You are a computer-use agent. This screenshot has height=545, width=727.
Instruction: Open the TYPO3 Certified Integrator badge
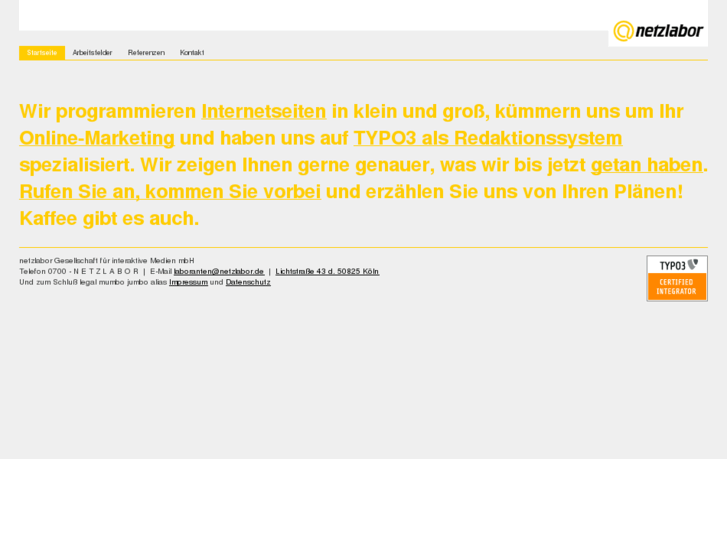tap(677, 278)
